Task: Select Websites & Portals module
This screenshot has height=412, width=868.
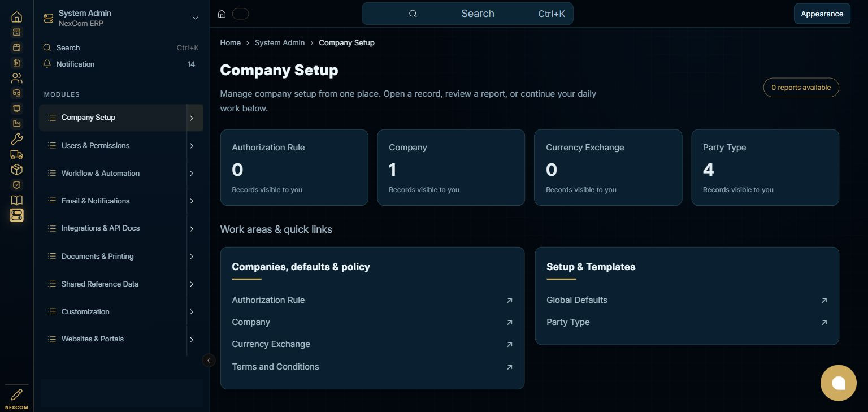Action: (x=112, y=339)
